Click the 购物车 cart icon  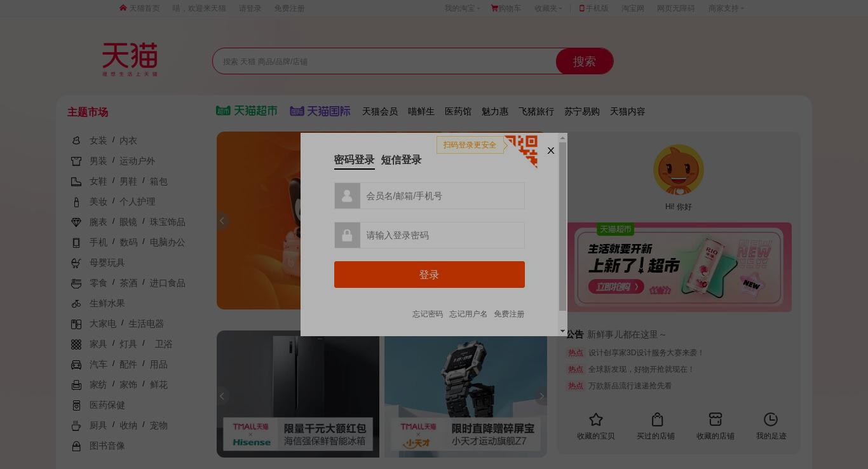click(494, 8)
